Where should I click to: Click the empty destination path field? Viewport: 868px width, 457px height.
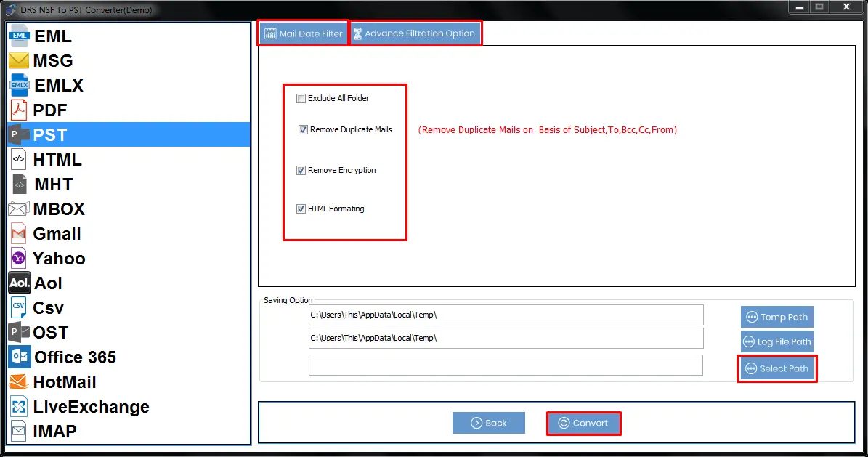click(506, 365)
